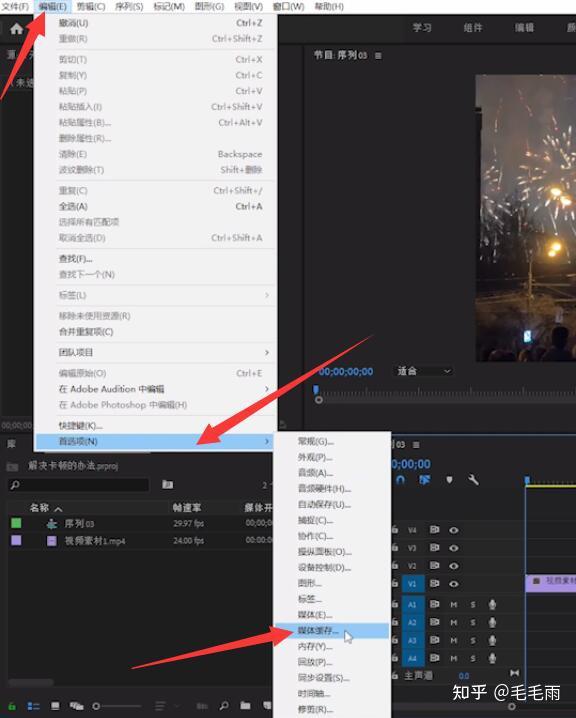576x718 pixels.
Task: Click the project panel search field
Action: [x=78, y=484]
